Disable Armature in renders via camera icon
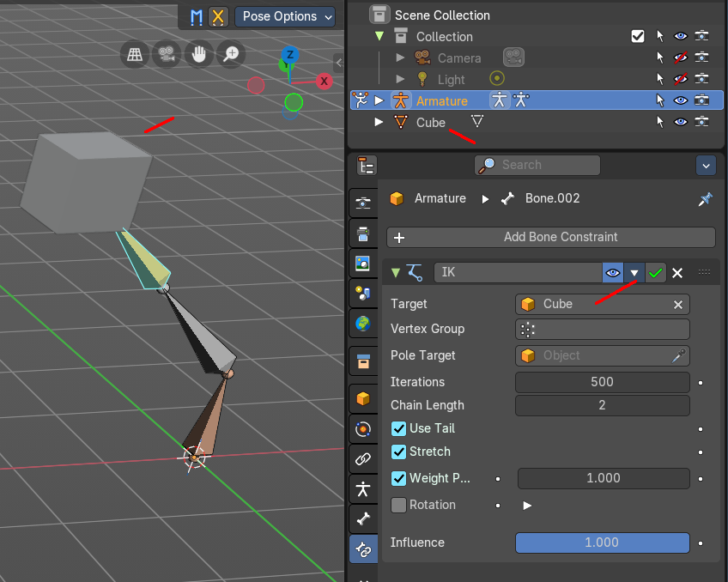The height and width of the screenshot is (582, 728). (x=701, y=100)
